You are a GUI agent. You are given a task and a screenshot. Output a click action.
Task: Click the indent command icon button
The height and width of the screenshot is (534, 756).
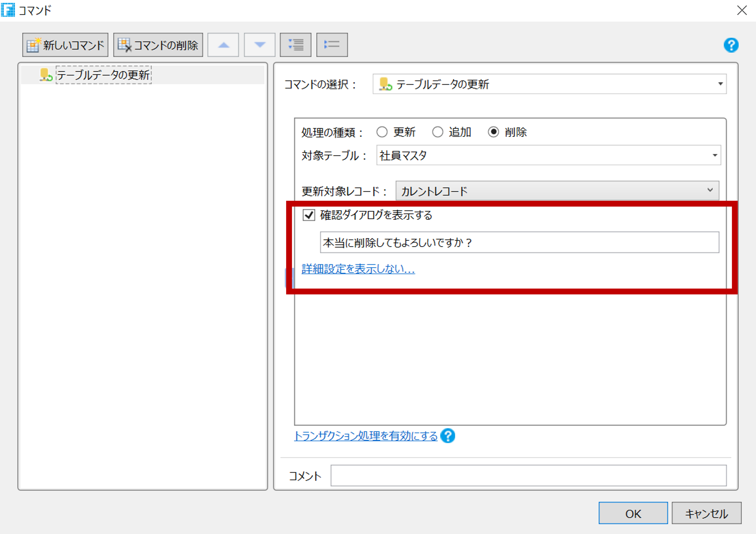coord(295,45)
